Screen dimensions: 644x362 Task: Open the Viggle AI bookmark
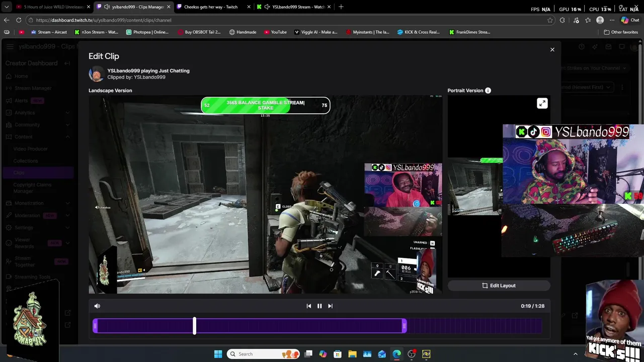[x=316, y=32]
